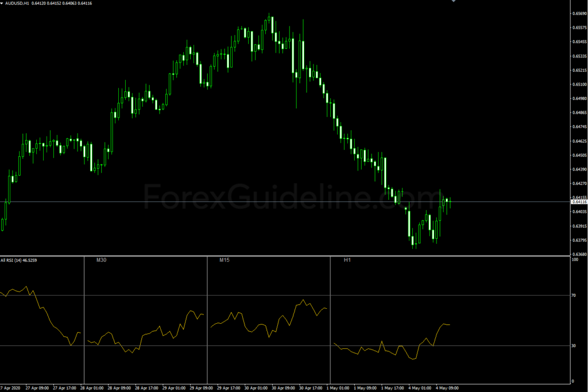Screen dimensions: 588x392
Task: Click the M15 label in RSI window
Action: [225, 260]
